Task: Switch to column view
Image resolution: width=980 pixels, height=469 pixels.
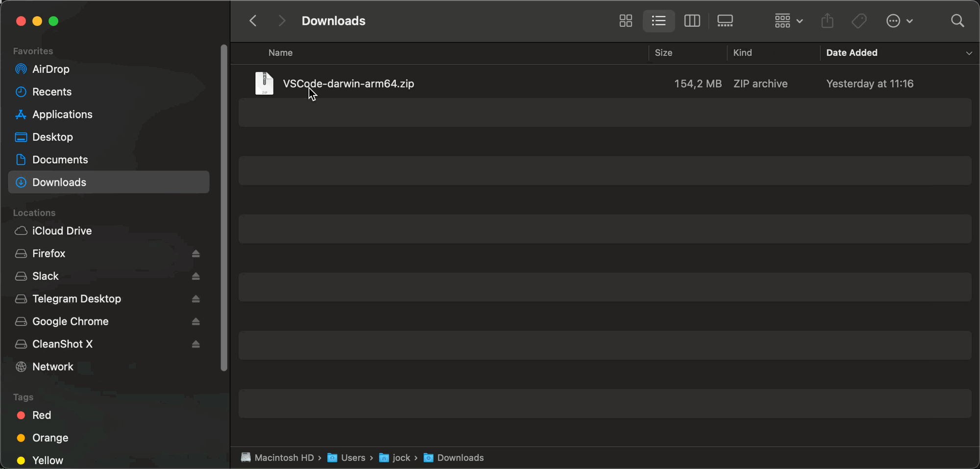Action: [692, 21]
